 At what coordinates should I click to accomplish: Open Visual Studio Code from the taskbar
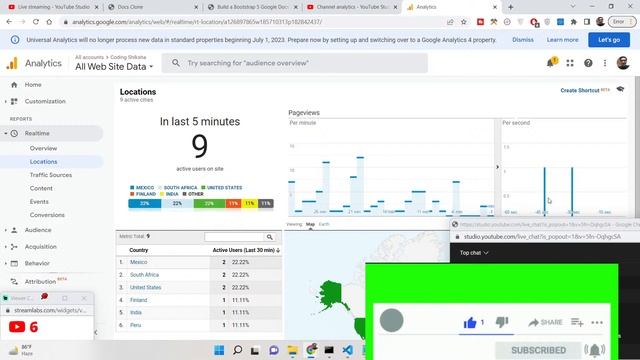pyautogui.click(x=347, y=350)
